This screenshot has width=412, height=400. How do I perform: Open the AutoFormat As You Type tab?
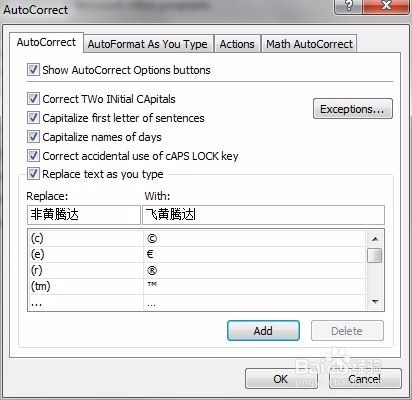pos(148,44)
